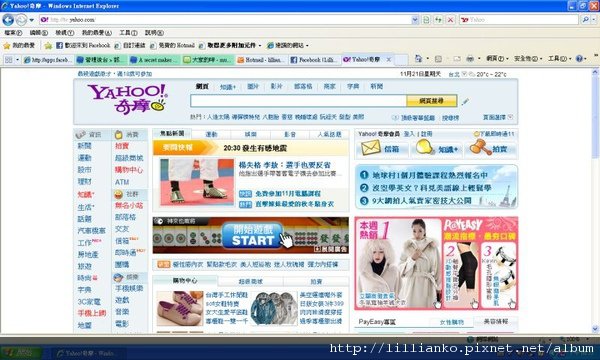Open the 網頁(P) command bar menu
The image size is (600, 360).
pyautogui.click(x=497, y=59)
